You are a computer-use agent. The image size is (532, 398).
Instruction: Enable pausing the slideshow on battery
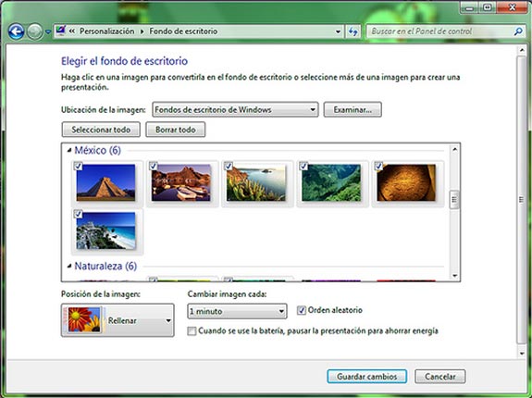[192, 330]
